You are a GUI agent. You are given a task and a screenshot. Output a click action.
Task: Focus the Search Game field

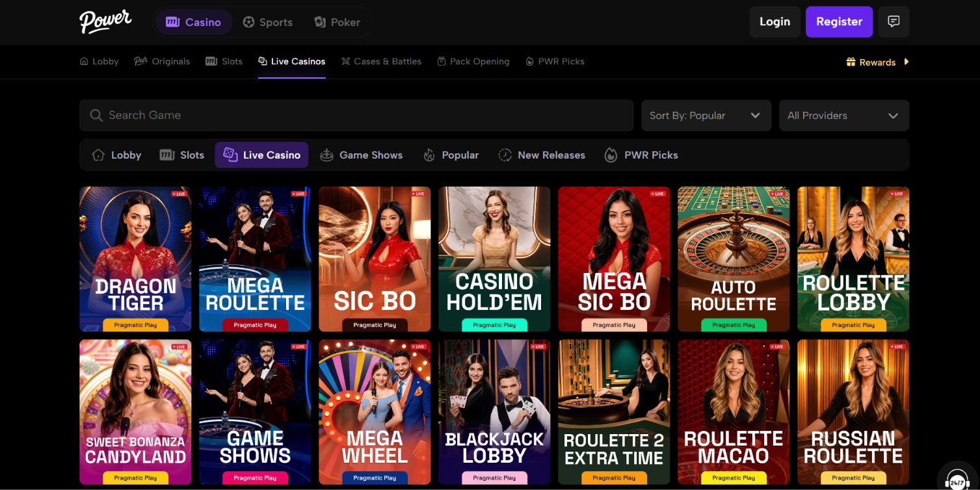[x=356, y=115]
